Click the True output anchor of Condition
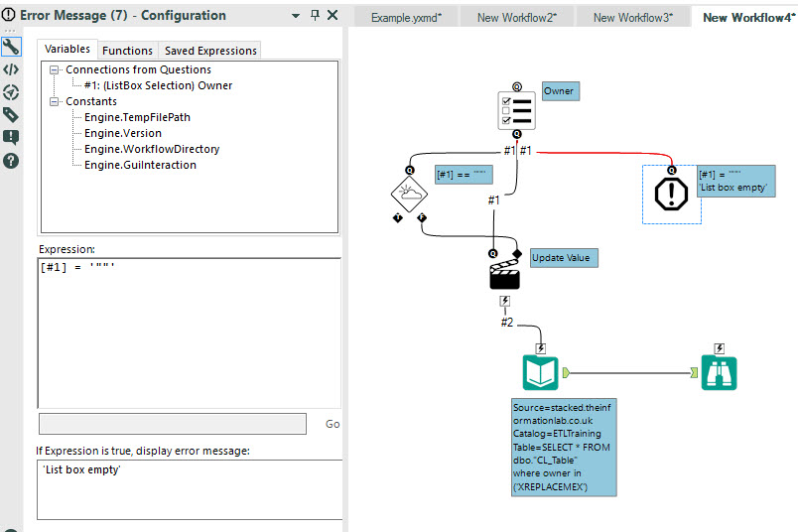Viewport: 798px width, 532px height. coord(398,218)
